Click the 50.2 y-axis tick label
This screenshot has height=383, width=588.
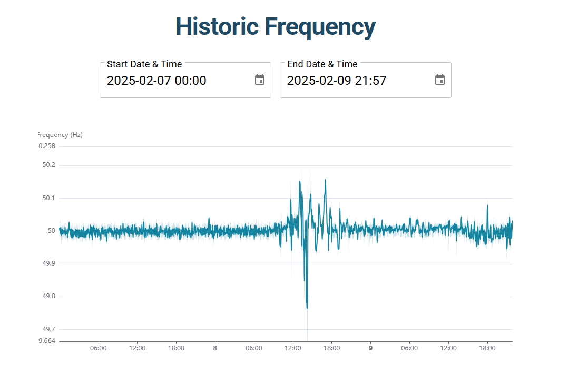click(x=48, y=165)
